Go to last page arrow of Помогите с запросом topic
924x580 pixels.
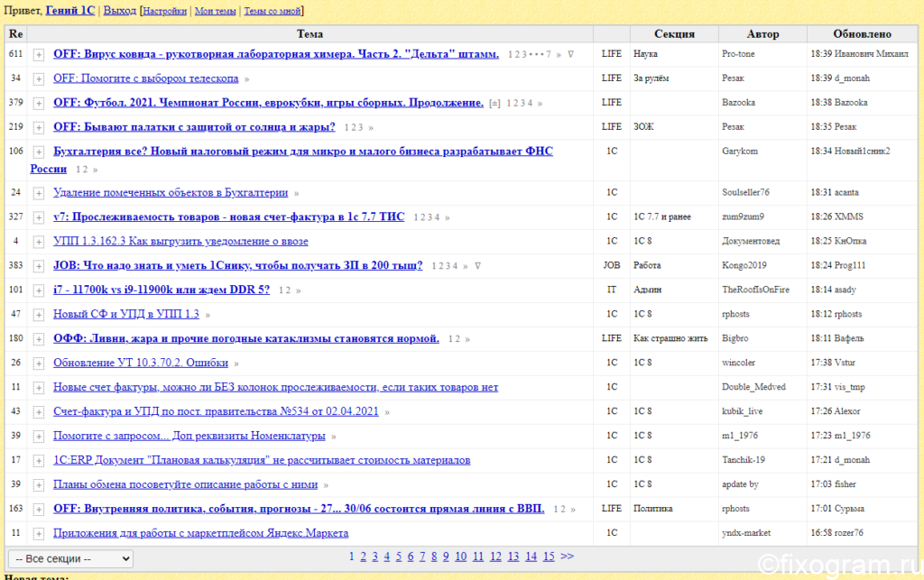coord(334,437)
